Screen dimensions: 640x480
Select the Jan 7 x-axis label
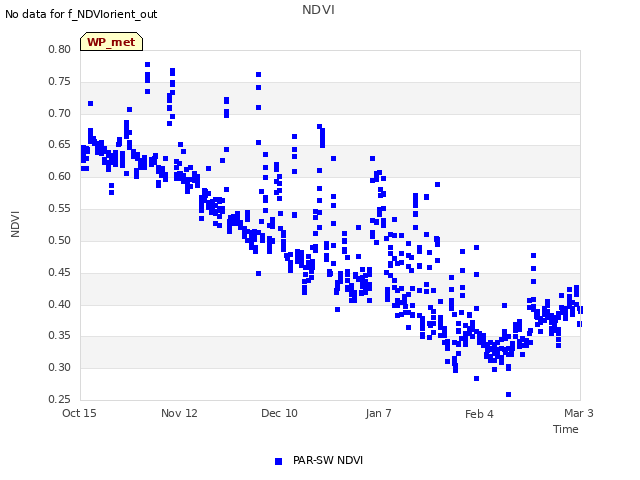coord(378,413)
